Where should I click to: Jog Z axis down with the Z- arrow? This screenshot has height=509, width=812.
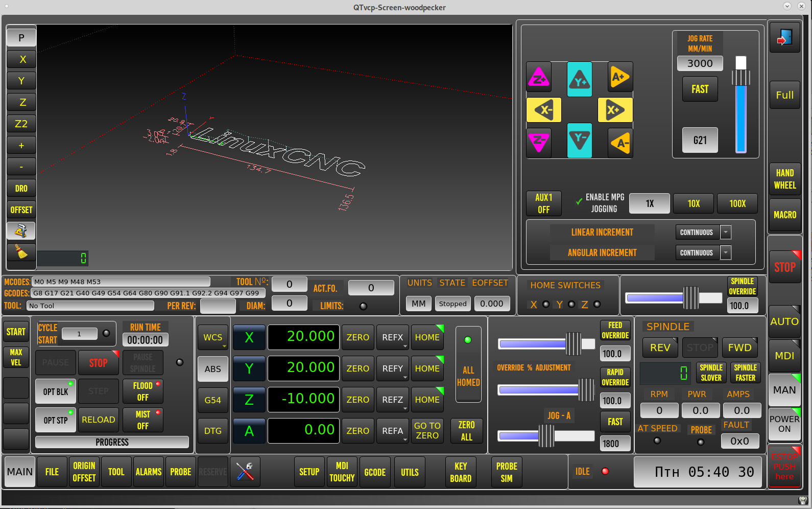[x=539, y=142]
